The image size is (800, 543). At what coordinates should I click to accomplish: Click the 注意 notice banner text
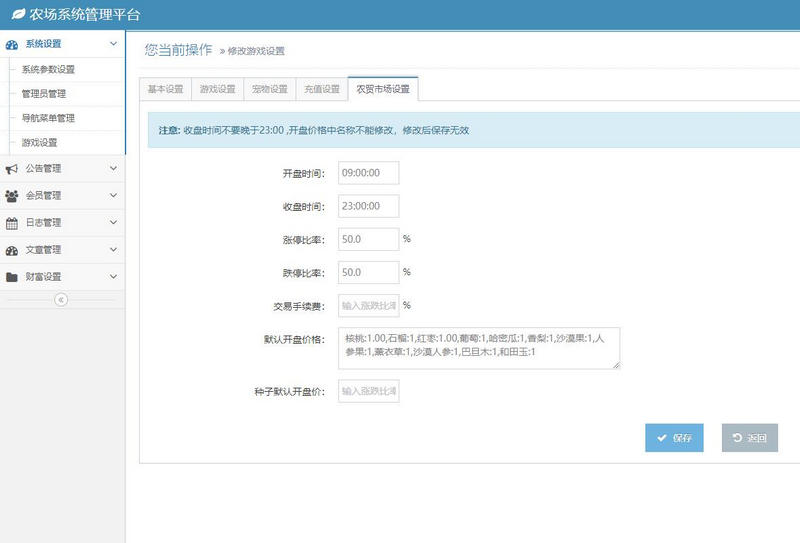point(314,130)
